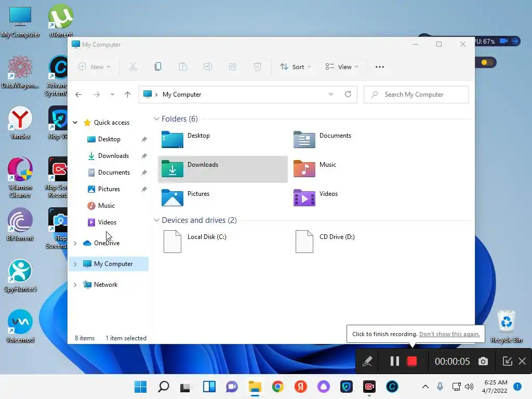Refresh the My Computer view
Viewport: 532px width, 399px height.
[348, 95]
